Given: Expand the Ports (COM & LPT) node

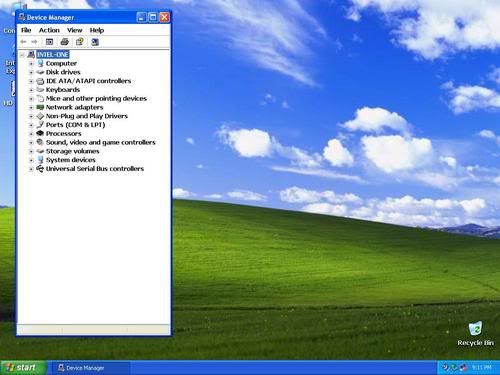Looking at the screenshot, I should (31, 125).
